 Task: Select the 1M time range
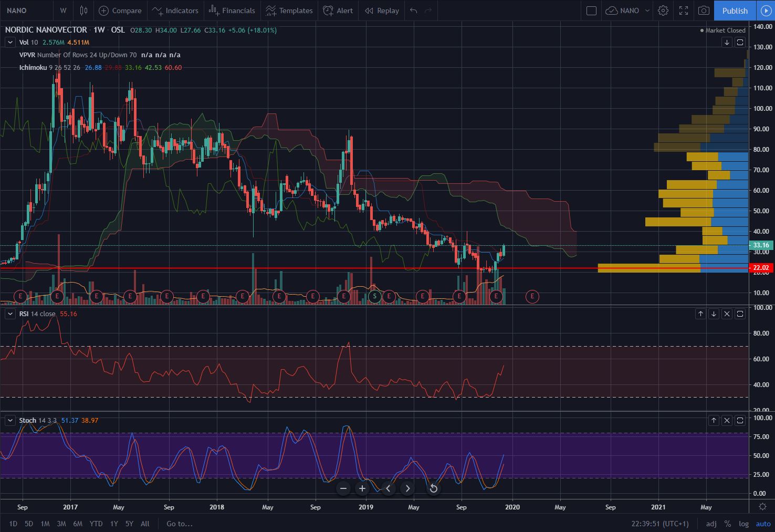(x=45, y=524)
